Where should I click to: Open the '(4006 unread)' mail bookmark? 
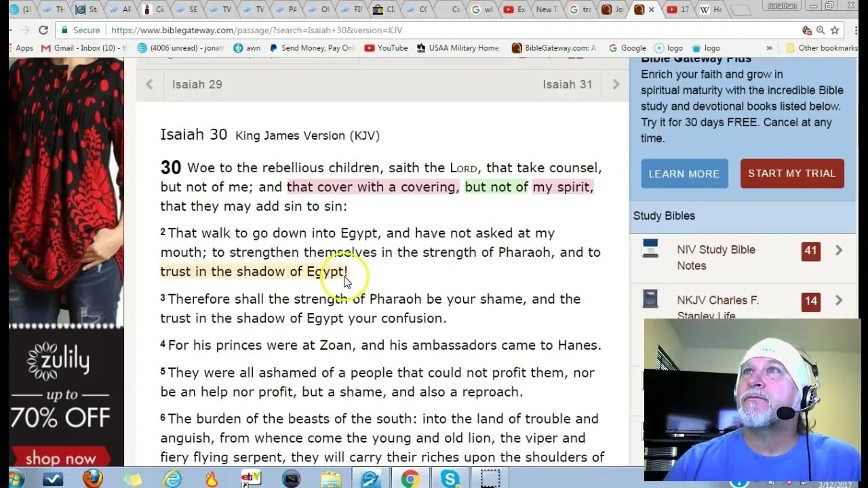(181, 48)
